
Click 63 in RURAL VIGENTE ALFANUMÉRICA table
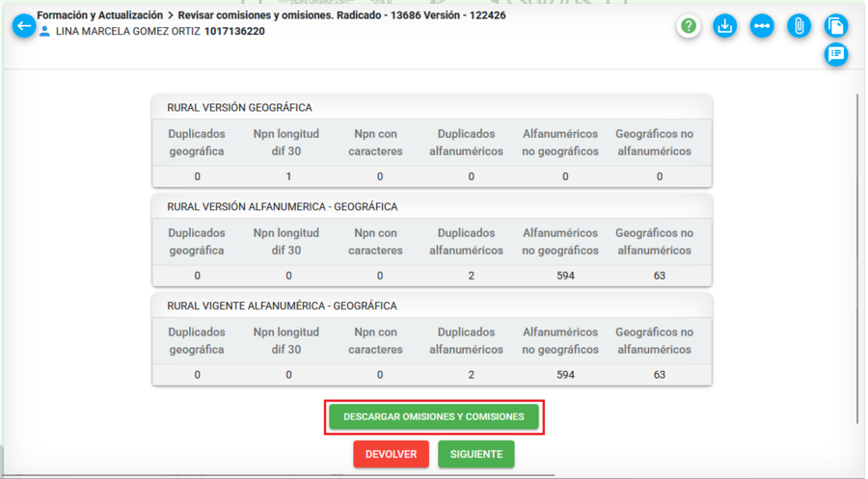[x=659, y=375]
